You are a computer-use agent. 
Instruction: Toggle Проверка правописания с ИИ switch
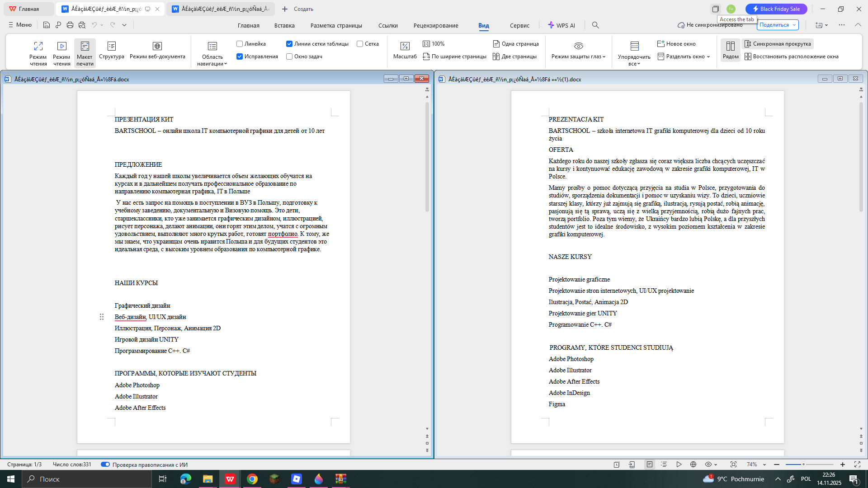pyautogui.click(x=105, y=465)
